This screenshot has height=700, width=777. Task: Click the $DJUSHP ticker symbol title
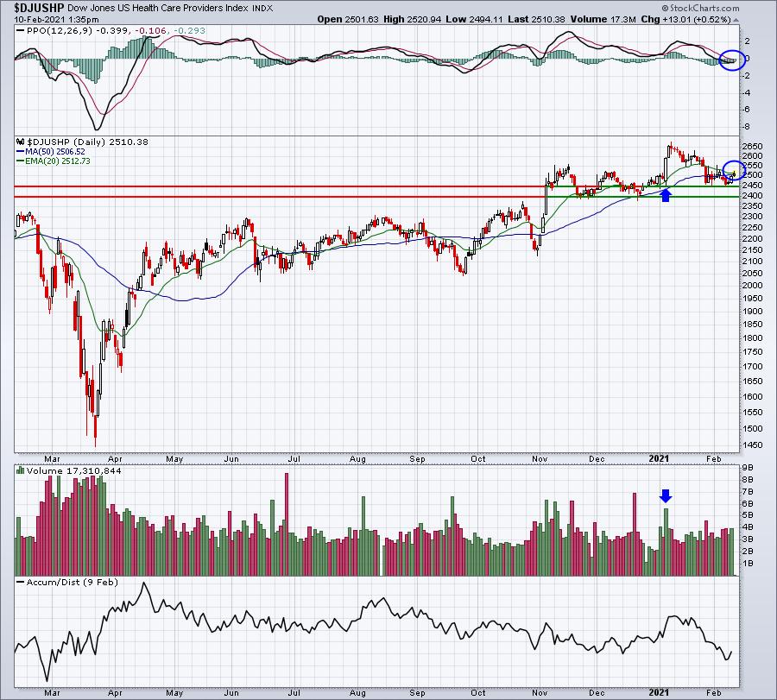tap(39, 8)
